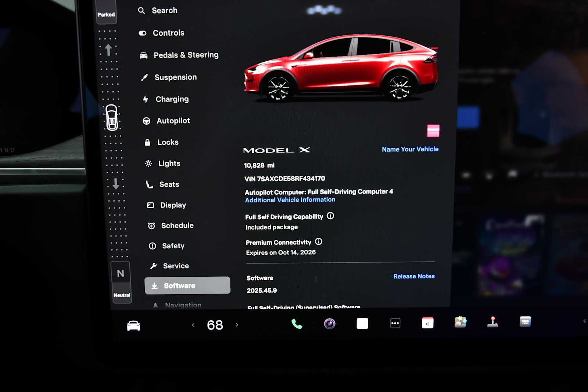The image size is (588, 392).
Task: Tap the pink color swatch under the car
Action: tap(433, 131)
